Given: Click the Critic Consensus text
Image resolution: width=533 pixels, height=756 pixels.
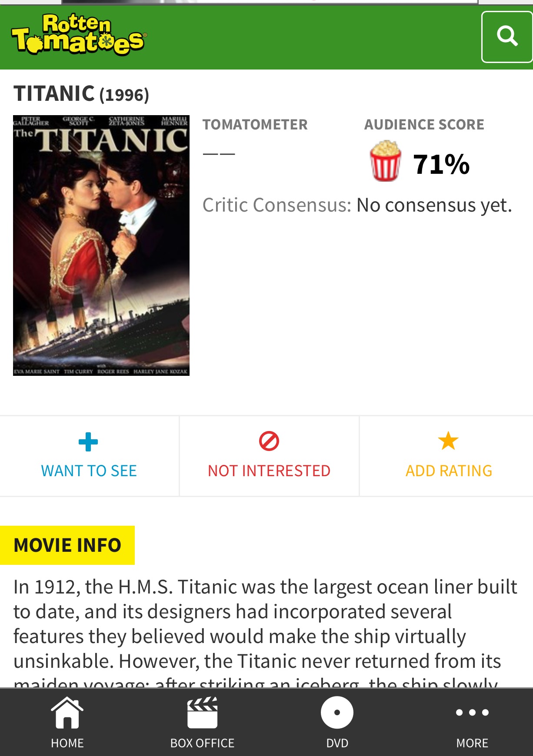Looking at the screenshot, I should tap(357, 205).
